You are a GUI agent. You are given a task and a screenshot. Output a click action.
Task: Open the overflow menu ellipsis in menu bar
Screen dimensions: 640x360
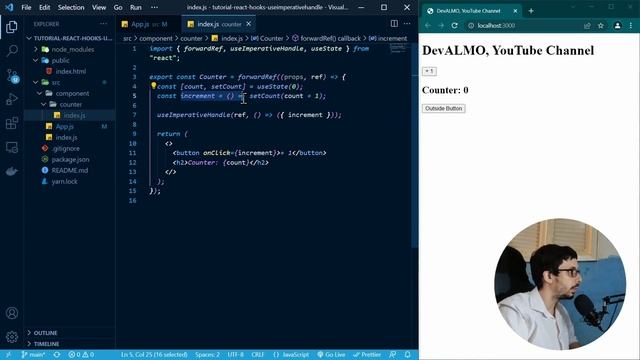(154, 7)
